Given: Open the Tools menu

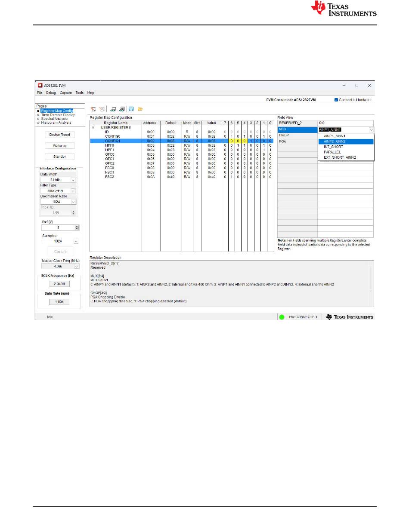Looking at the screenshot, I should pos(80,92).
